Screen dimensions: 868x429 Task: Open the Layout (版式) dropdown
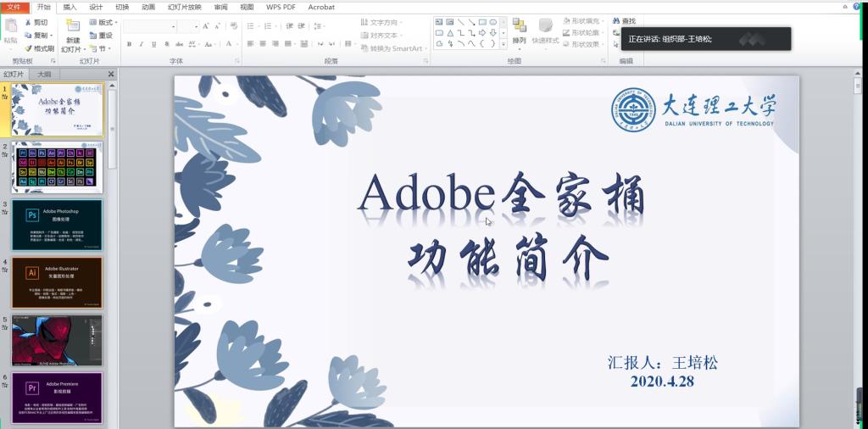tap(103, 23)
